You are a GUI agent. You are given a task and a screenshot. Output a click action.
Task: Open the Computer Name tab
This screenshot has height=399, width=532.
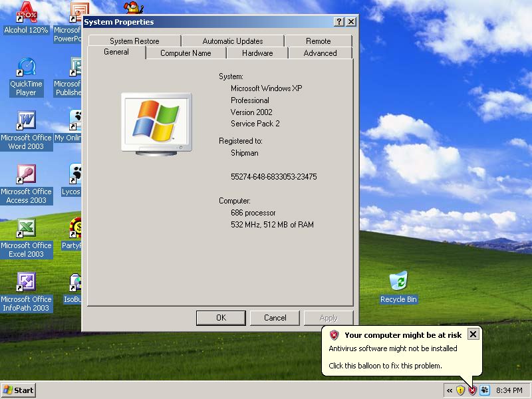(x=186, y=53)
